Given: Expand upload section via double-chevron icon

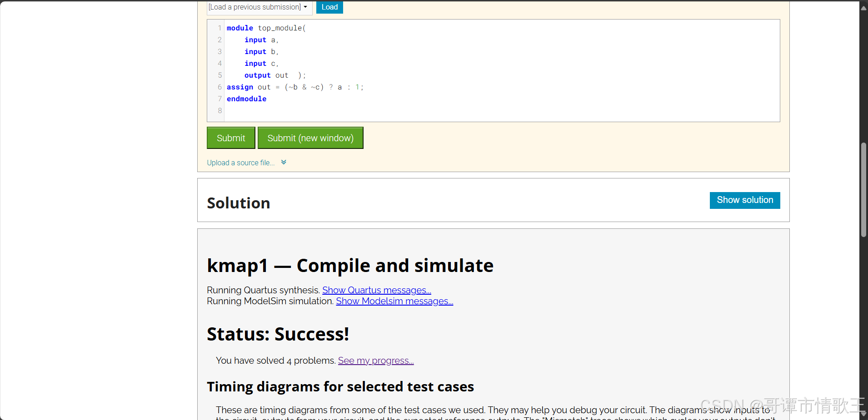Looking at the screenshot, I should (284, 162).
